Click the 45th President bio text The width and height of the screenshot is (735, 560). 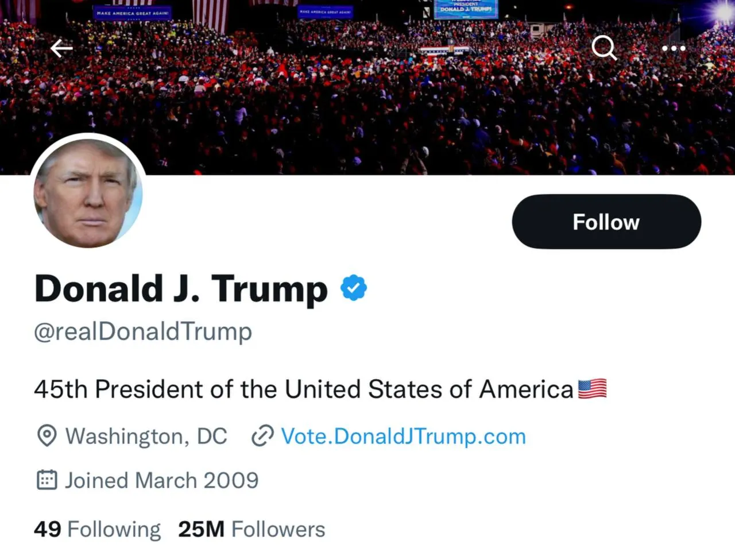[304, 389]
